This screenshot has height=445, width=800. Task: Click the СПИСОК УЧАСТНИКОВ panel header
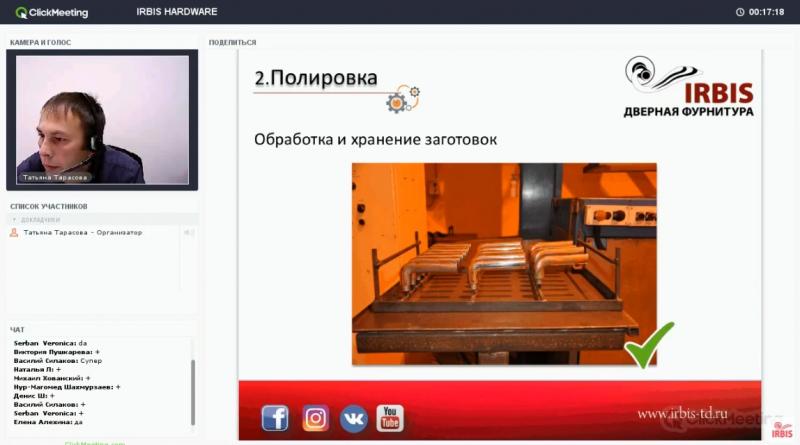pos(48,206)
